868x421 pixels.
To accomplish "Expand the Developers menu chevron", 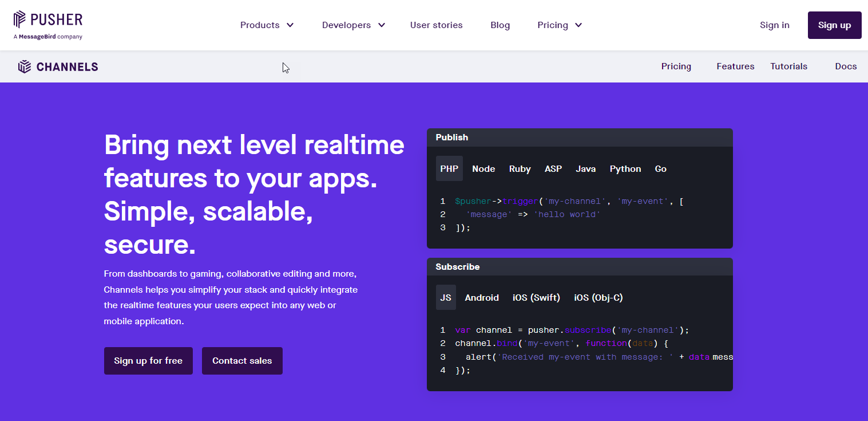I will [382, 25].
